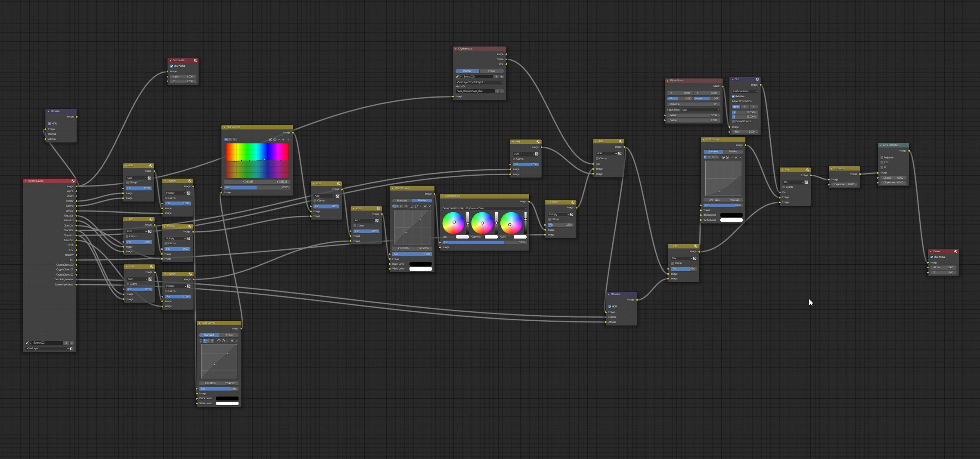Open the Fast Gaussian filter type dropdown

point(745,91)
